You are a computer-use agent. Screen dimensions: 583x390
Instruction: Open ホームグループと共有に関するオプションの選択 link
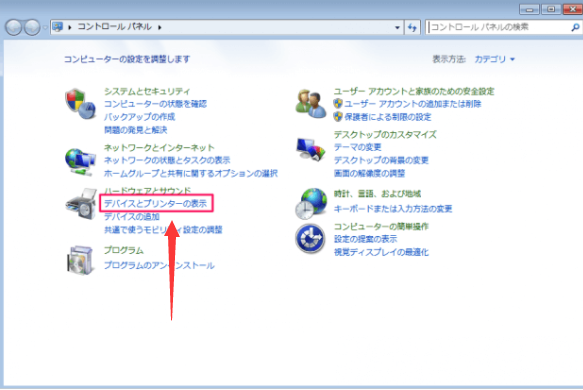click(x=190, y=173)
